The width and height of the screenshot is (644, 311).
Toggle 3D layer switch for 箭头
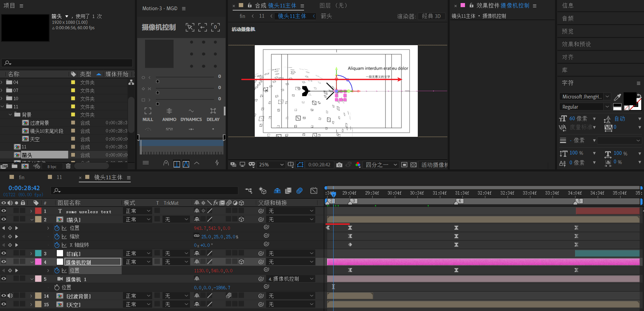click(x=241, y=220)
